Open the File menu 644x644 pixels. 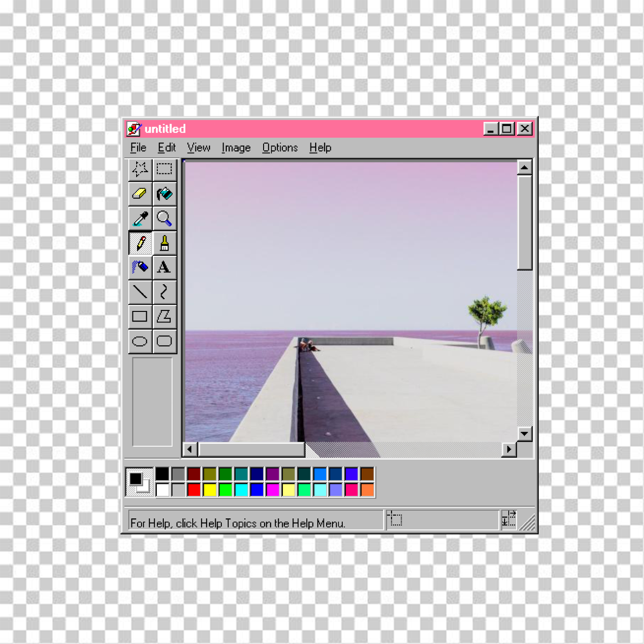138,148
